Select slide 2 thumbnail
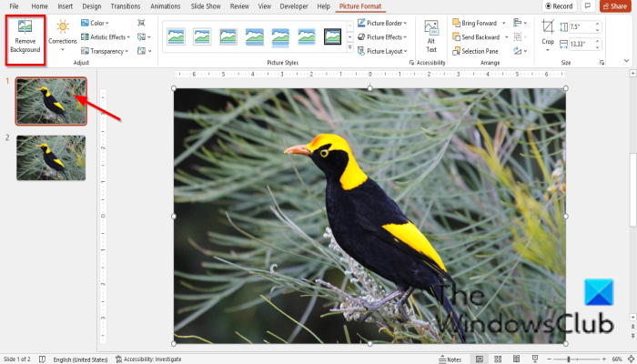This screenshot has height=364, width=637. coord(51,157)
